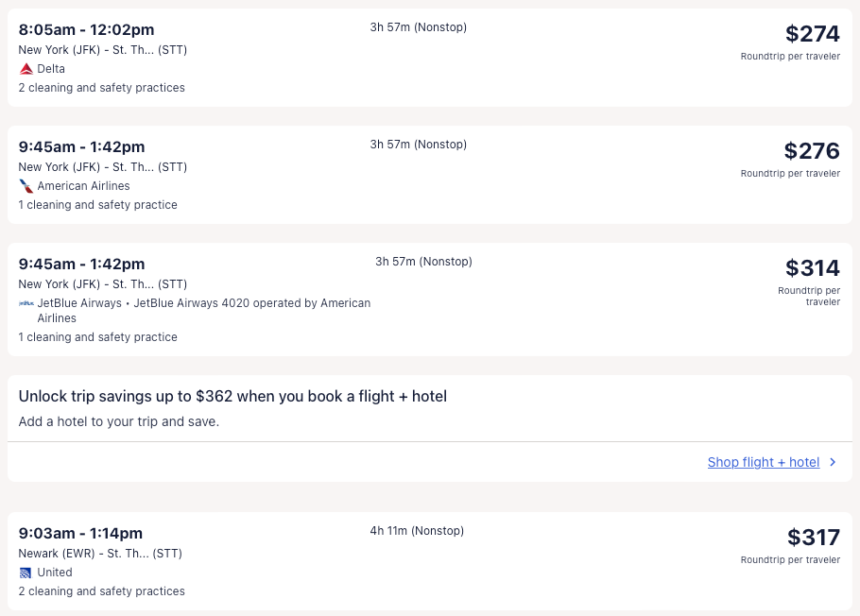Click the Delta airline logo icon
The width and height of the screenshot is (860, 616).
[x=26, y=69]
